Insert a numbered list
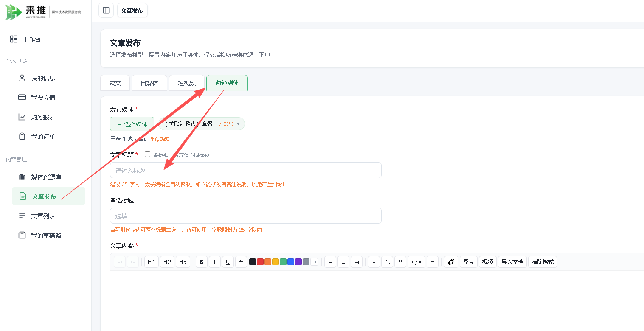 [x=387, y=262]
